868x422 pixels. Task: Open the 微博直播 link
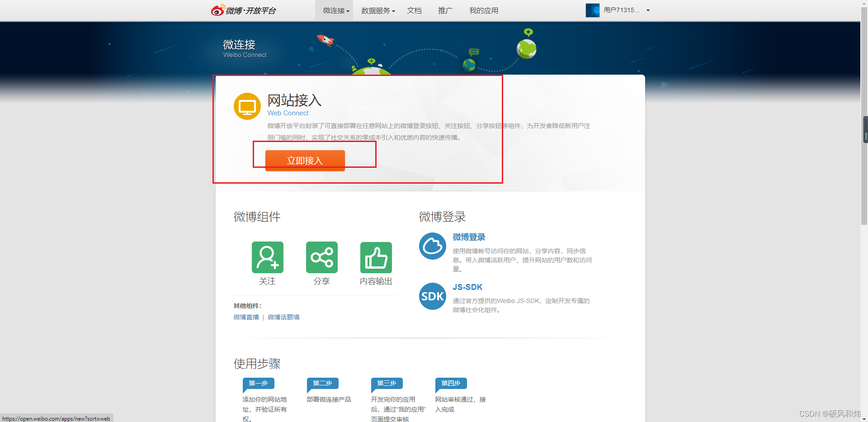(x=245, y=317)
